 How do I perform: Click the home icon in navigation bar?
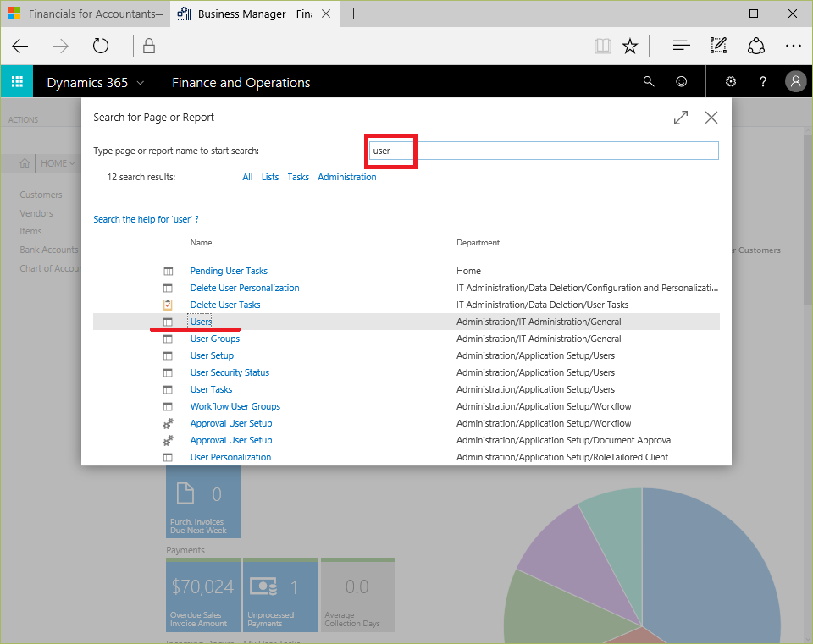coord(25,163)
